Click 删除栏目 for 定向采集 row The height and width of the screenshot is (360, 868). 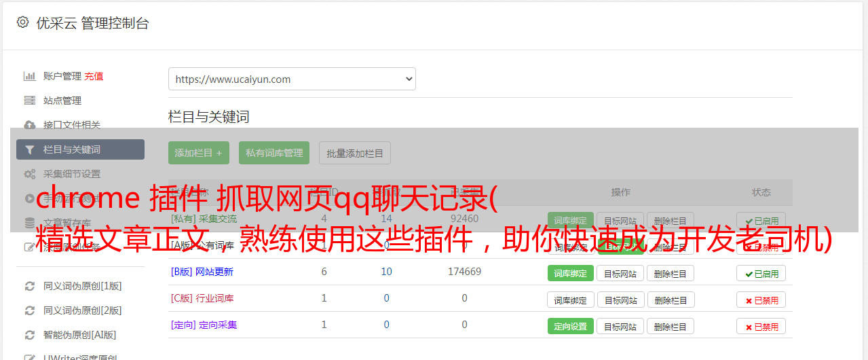(x=671, y=326)
